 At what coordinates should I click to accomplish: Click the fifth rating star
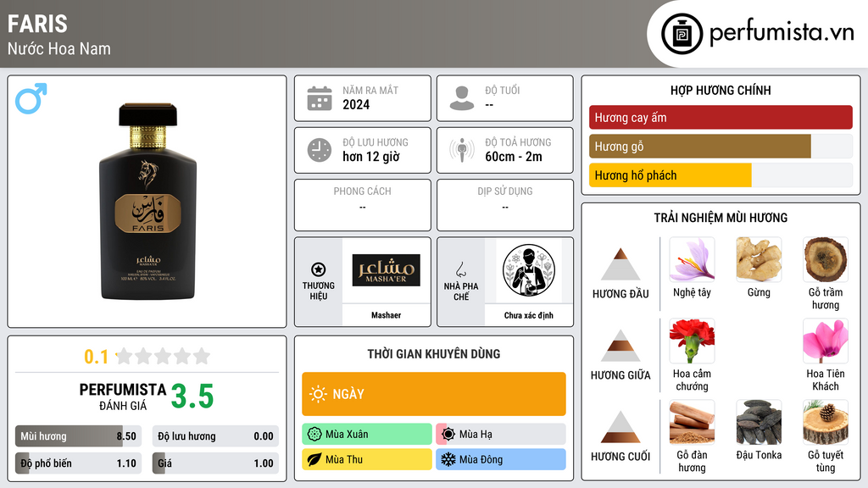click(x=202, y=356)
